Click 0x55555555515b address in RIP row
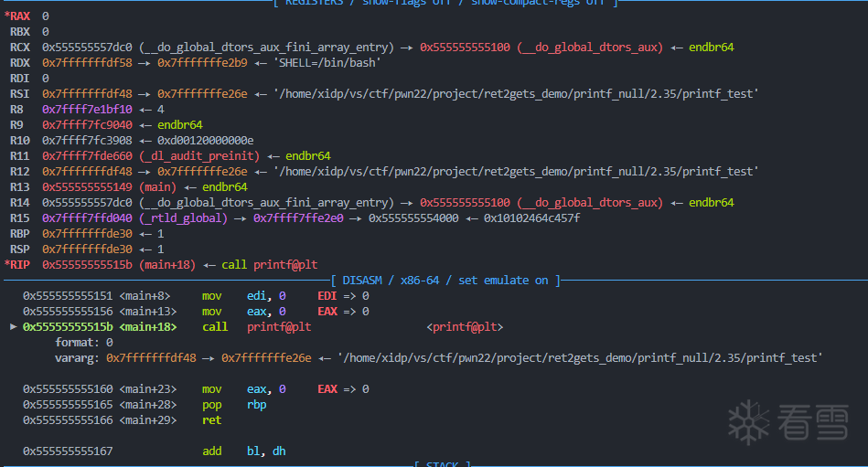 [87, 264]
